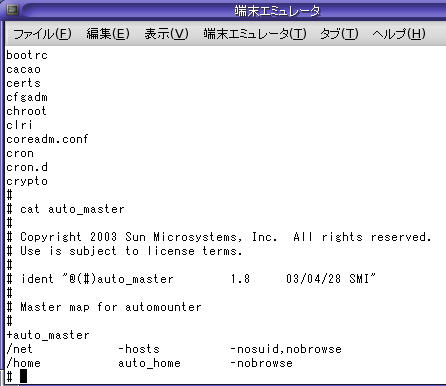The image size is (446, 386).
Task: Click the '-hosts' map entry
Action: point(139,349)
